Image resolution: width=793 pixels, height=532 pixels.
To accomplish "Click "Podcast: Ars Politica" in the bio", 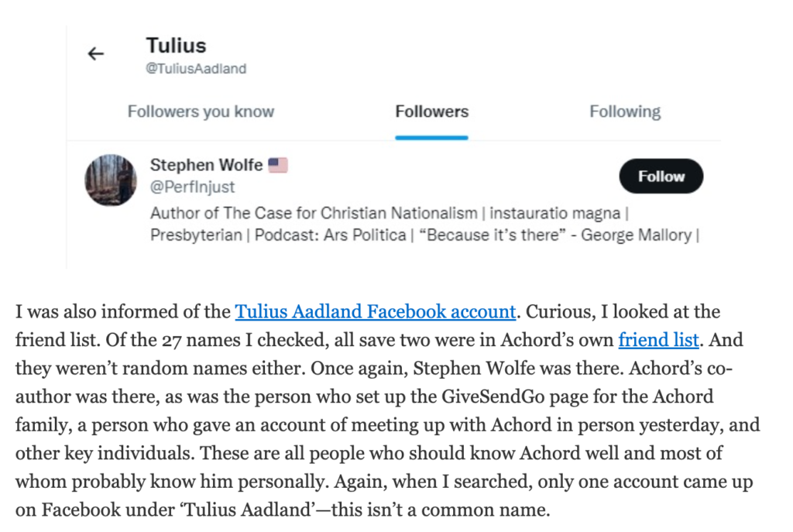I will (330, 235).
